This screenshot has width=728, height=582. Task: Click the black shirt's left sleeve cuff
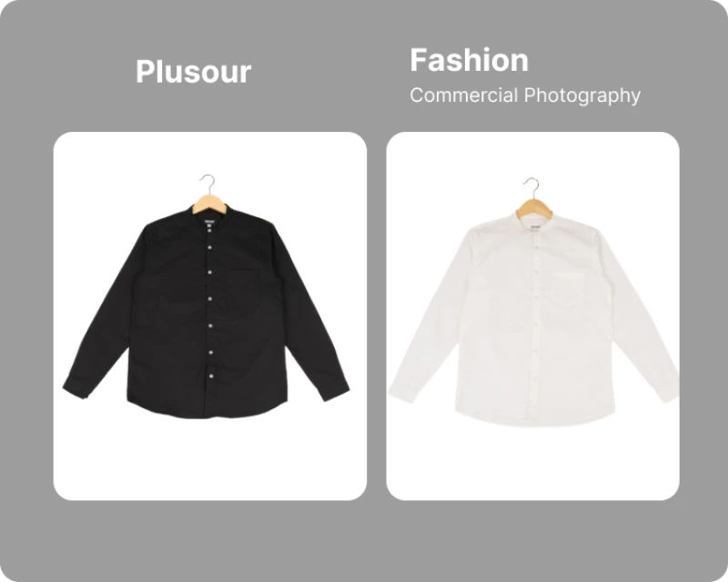coord(76,387)
